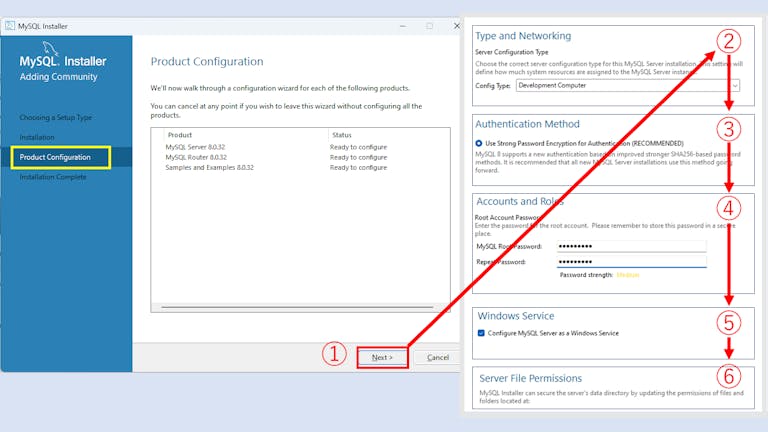Screen dimensions: 768x432
Task: Click the Authentication Method heading
Action: click(x=527, y=124)
